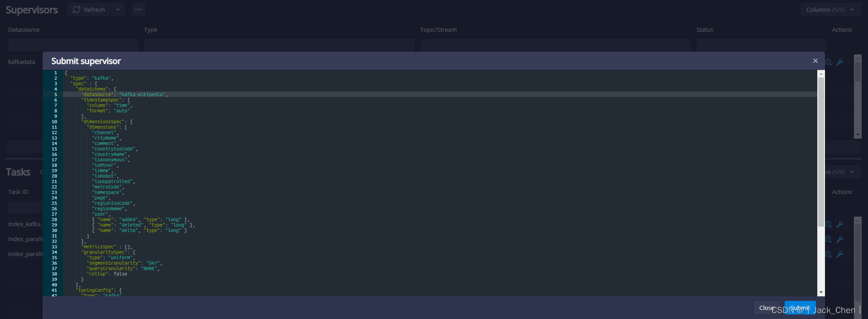Click the "metricsSpec" line
Screen dimensions: 868x319
click(x=107, y=247)
